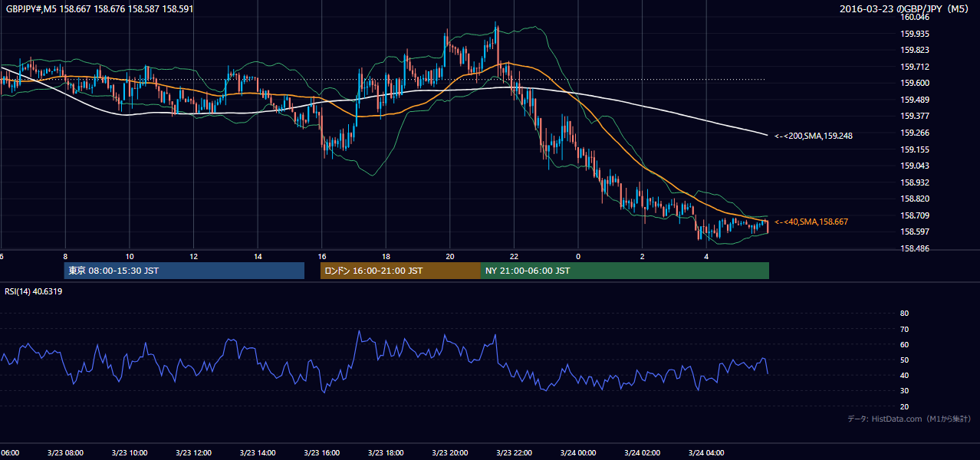
Task: Click hour label 14 under the candlestick chart
Action: pyautogui.click(x=258, y=257)
